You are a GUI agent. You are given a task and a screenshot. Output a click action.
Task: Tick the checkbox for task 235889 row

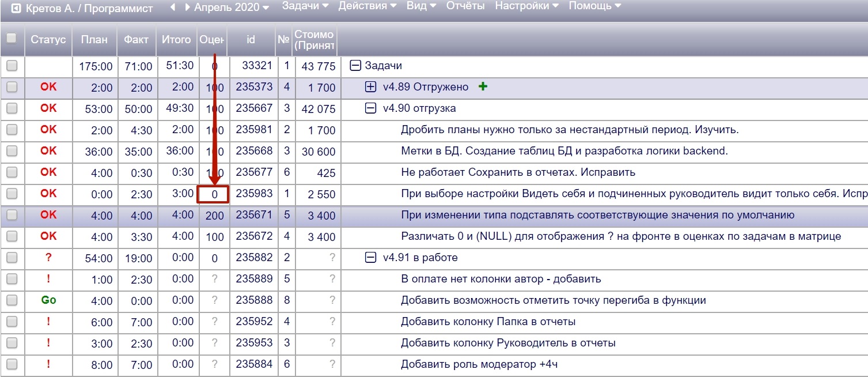[12, 279]
